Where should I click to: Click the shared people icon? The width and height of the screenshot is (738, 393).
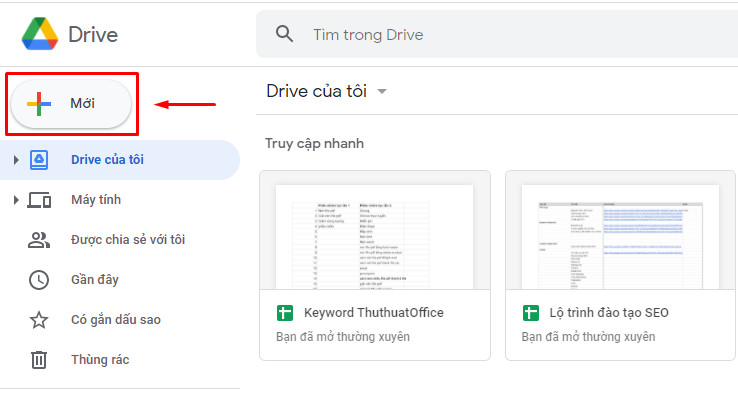pyautogui.click(x=39, y=240)
